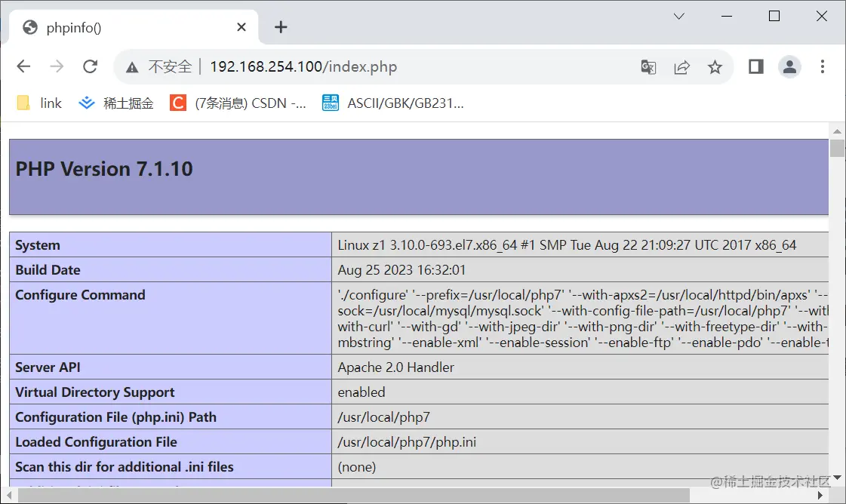The width and height of the screenshot is (846, 504).
Task: Open the Chrome three-dot menu
Action: point(823,66)
